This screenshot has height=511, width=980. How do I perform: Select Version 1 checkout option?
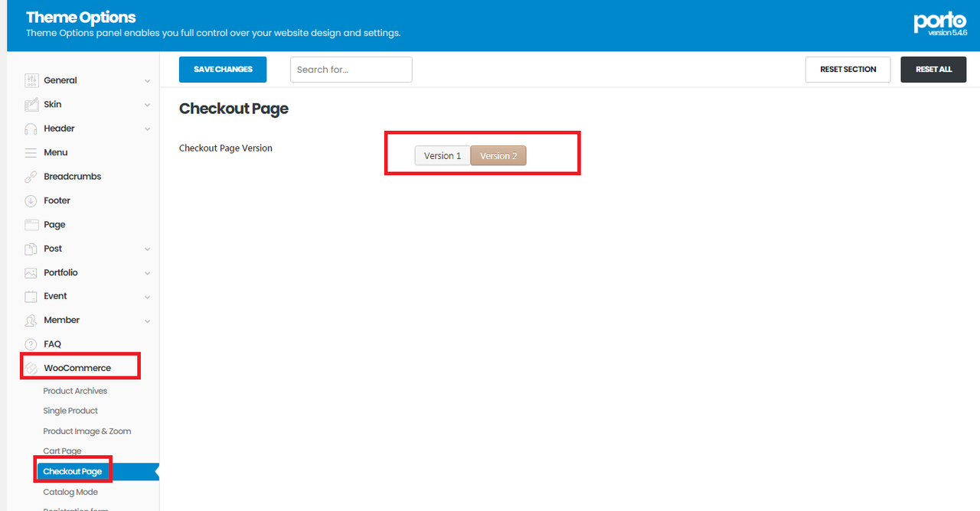(x=443, y=155)
